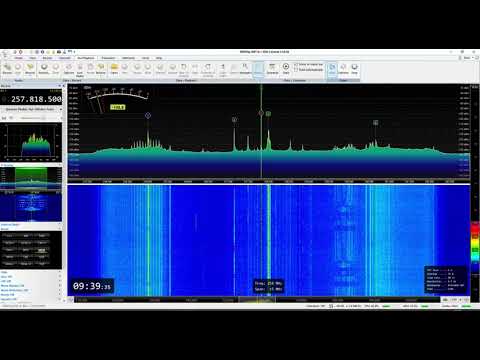Open the Style dropdown at top right
The width and height of the screenshot is (480, 360).
468,58
